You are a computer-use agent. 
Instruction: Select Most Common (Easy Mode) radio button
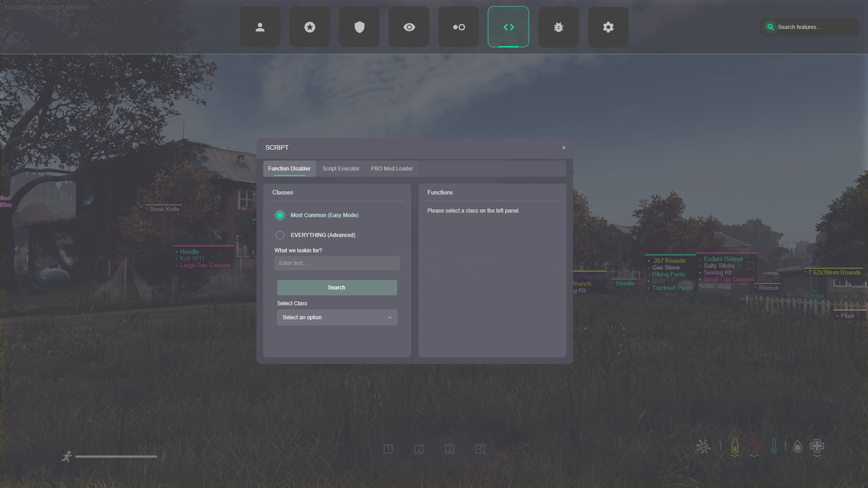[x=280, y=215]
